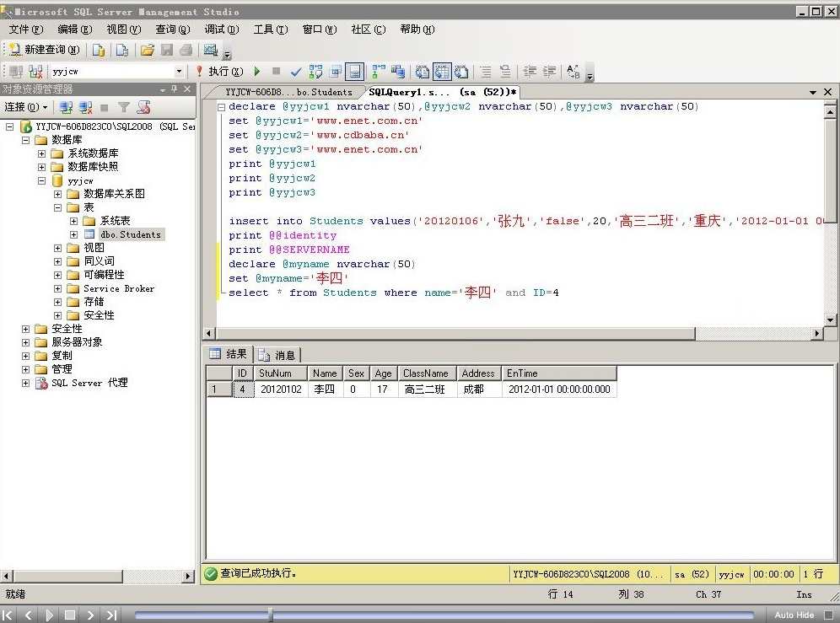This screenshot has height=623, width=840.
Task: Open the 调试 menu
Action: point(221,29)
